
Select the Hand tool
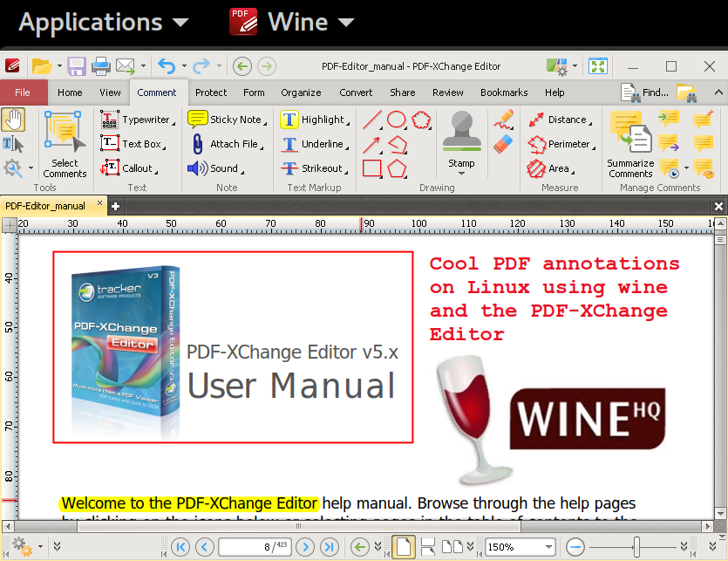[13, 120]
